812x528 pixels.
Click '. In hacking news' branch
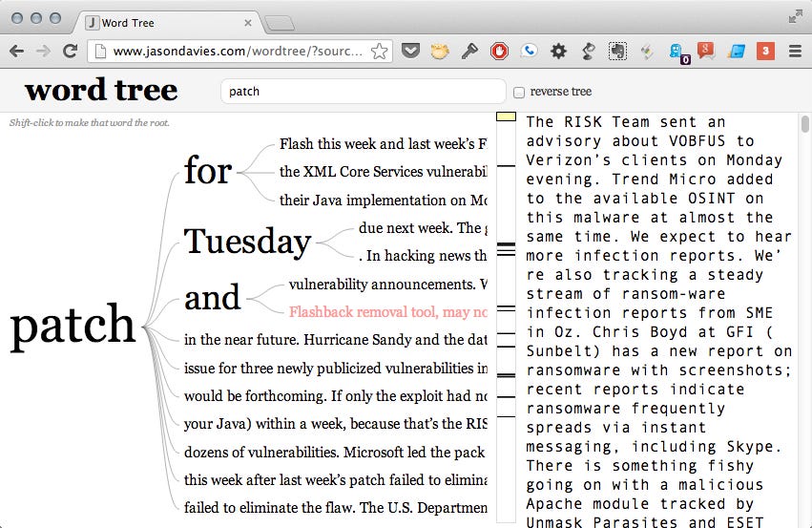pyautogui.click(x=423, y=256)
